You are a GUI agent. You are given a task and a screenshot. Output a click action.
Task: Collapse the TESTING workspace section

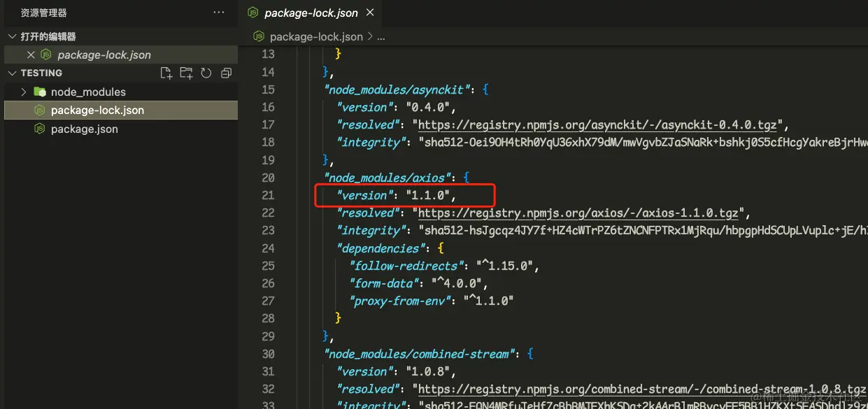[12, 73]
